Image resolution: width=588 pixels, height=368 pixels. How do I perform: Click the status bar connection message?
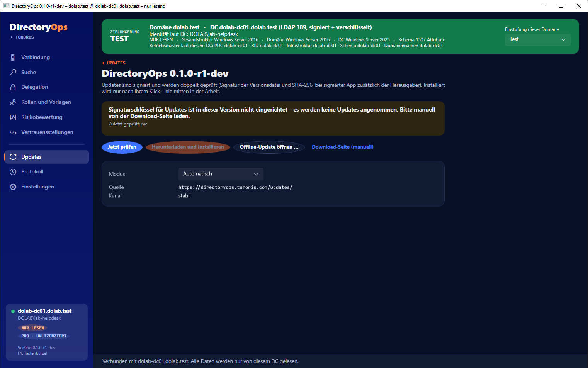pyautogui.click(x=201, y=361)
